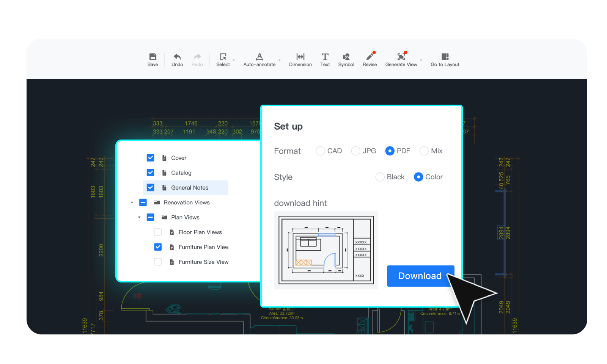Click the General Notes file icon
Viewport: 607px width, 364px height.
[x=164, y=188]
